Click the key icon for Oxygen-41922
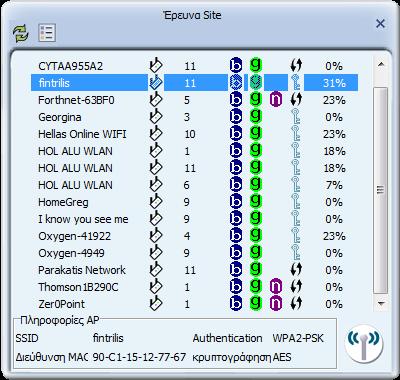Image resolution: width=400 pixels, height=380 pixels. click(x=295, y=236)
